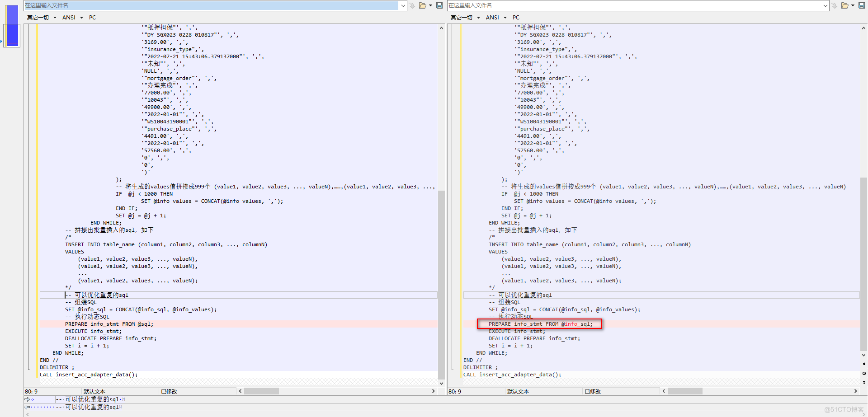The height and width of the screenshot is (417, 868).
Task: Click the right pane line 'END IF;'
Action: 512,208
